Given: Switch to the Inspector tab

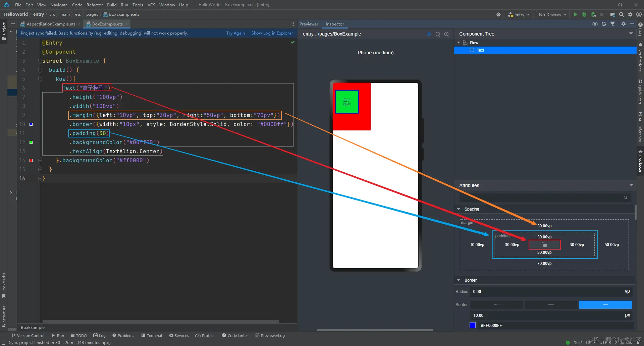Looking at the screenshot, I should click(x=335, y=24).
